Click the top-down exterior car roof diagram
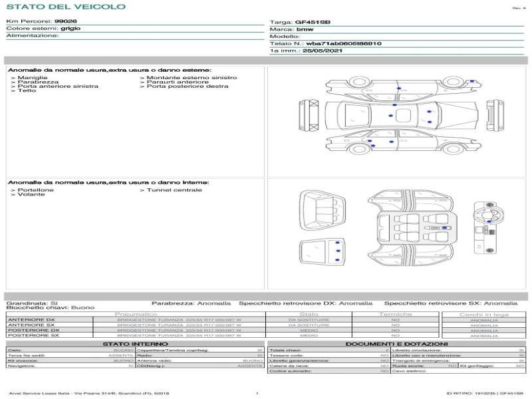 point(397,115)
